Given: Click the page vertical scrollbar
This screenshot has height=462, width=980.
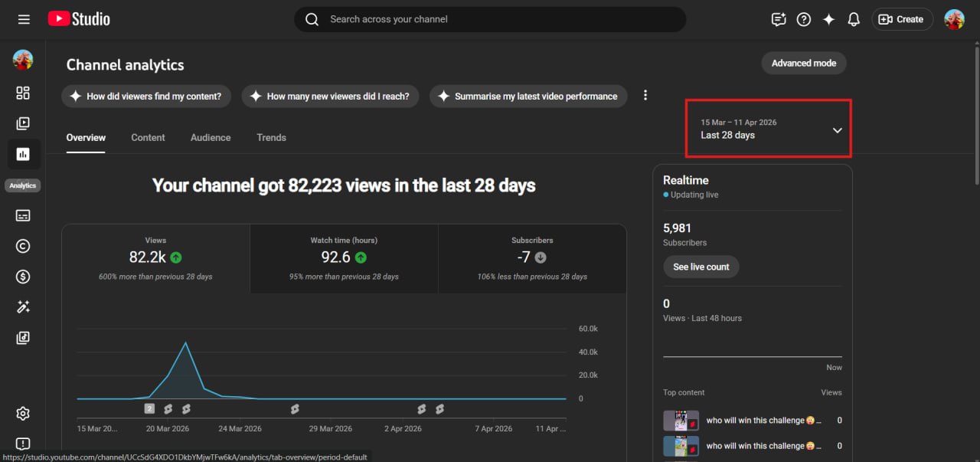Looking at the screenshot, I should [x=976, y=115].
